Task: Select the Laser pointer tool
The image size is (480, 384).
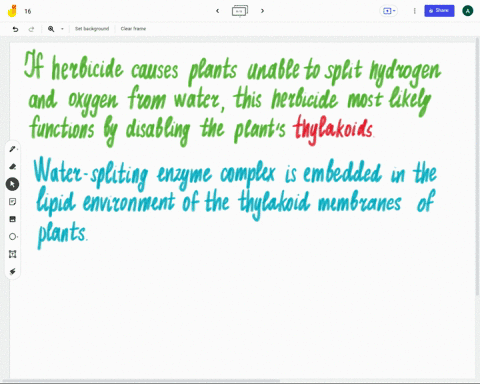Action: click(13, 272)
